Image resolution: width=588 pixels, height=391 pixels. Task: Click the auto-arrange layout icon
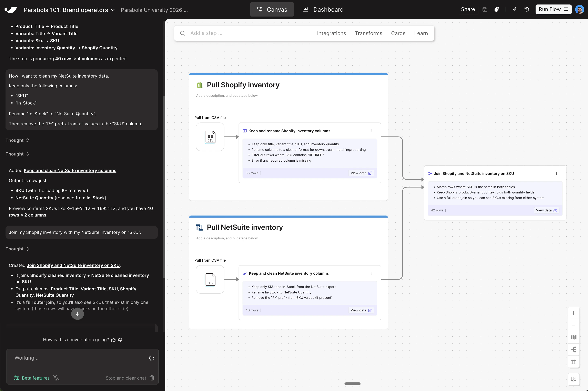click(x=573, y=349)
